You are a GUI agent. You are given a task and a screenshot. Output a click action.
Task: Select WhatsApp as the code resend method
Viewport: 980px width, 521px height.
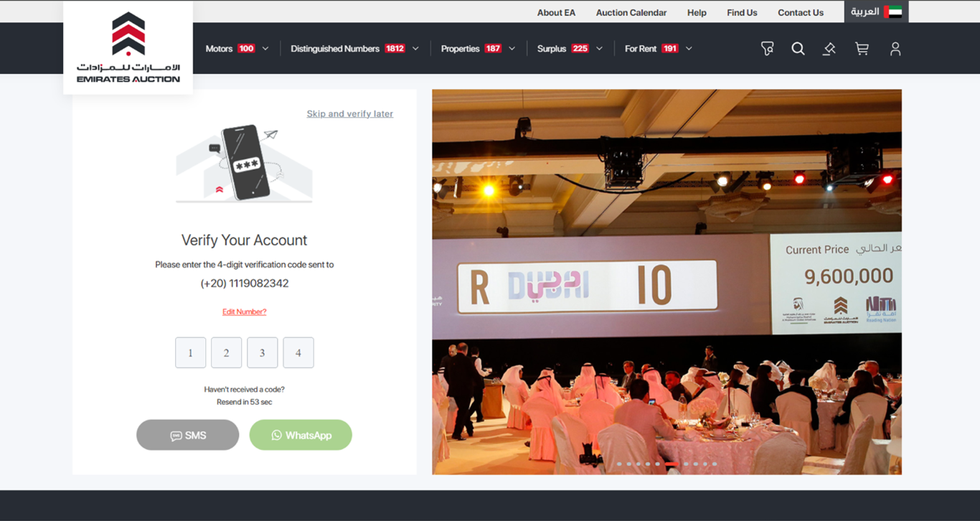click(301, 435)
